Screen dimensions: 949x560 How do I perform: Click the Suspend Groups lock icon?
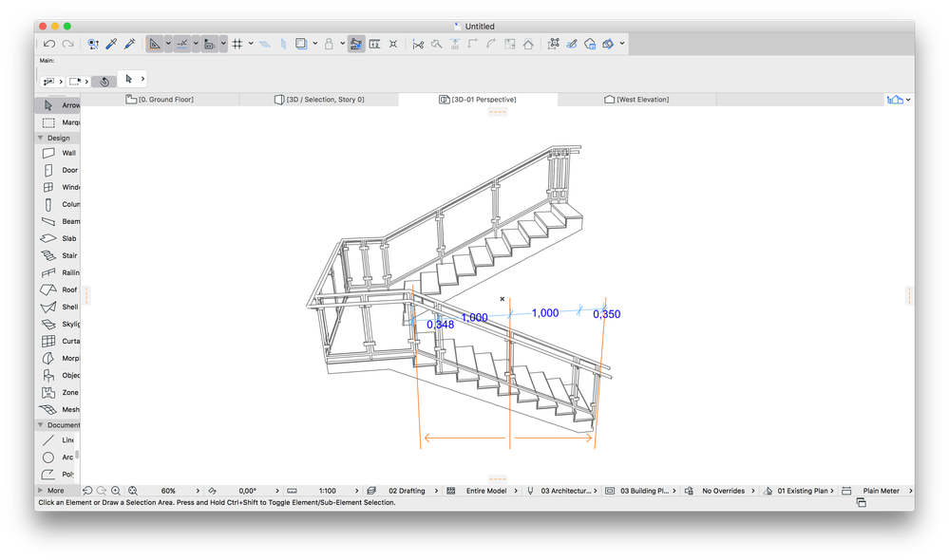click(x=329, y=44)
